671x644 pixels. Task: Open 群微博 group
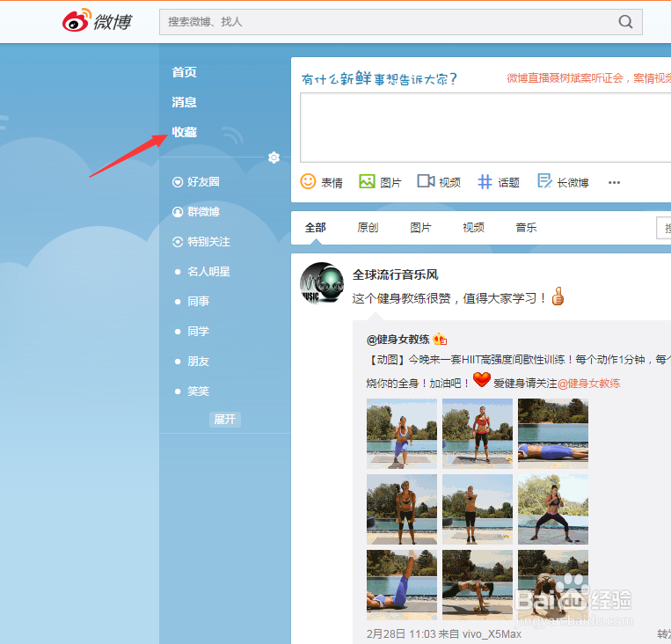196,212
